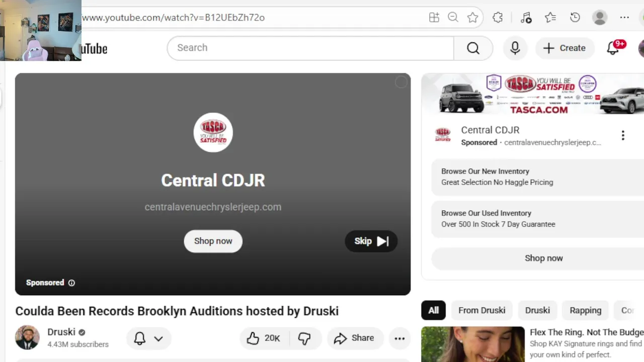Open the Sponsored info icon
The height and width of the screenshot is (362, 644).
tap(71, 283)
